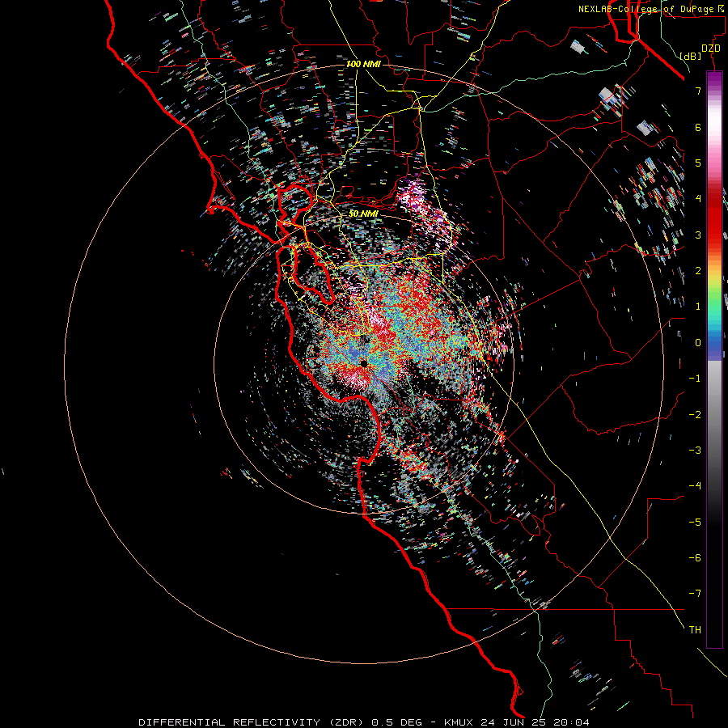
Task: Click DIFFERENTIAL REFLECTIVITY in the caption
Action: pyautogui.click(x=230, y=722)
